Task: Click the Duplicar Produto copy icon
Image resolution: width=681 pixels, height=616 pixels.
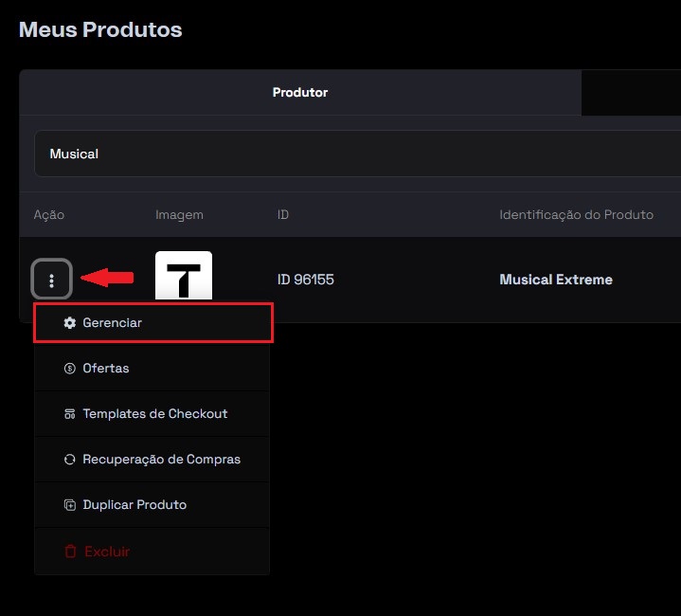Action: 69,505
